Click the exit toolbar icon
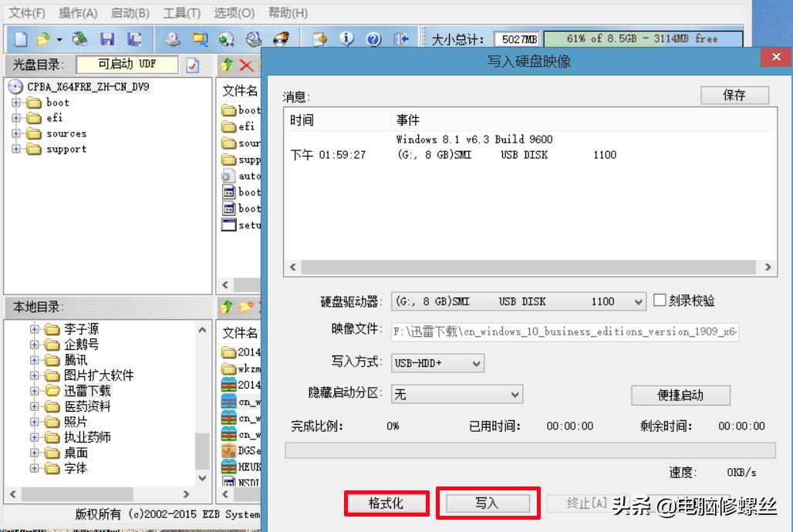The image size is (793, 532). [400, 39]
